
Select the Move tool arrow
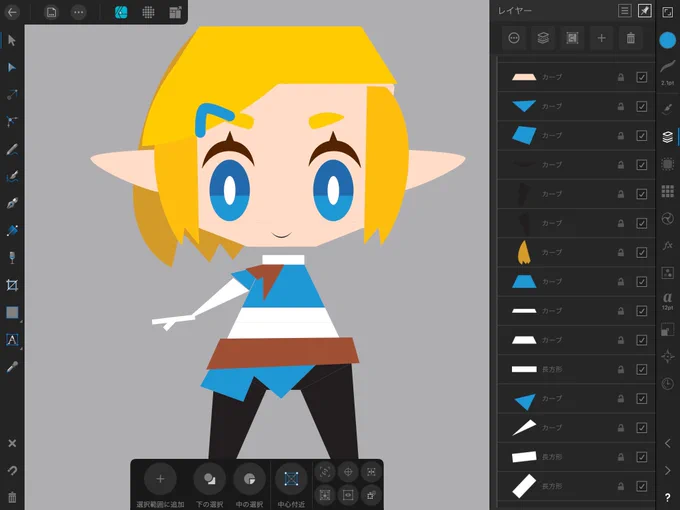(x=12, y=40)
